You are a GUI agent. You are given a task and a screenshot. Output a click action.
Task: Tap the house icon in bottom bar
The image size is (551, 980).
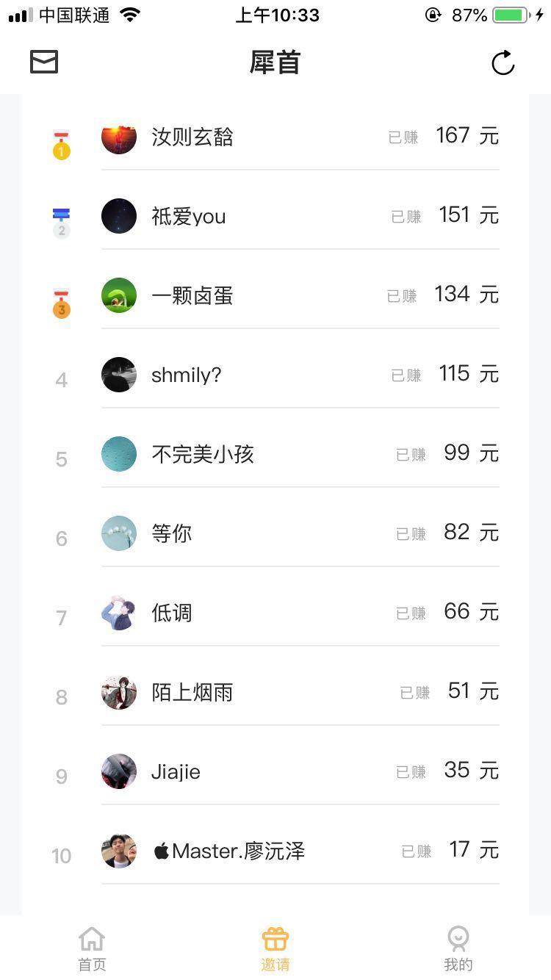92,939
